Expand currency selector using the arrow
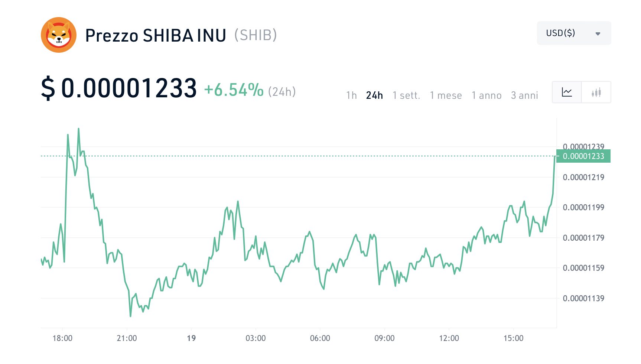This screenshot has width=641, height=364. 598,34
